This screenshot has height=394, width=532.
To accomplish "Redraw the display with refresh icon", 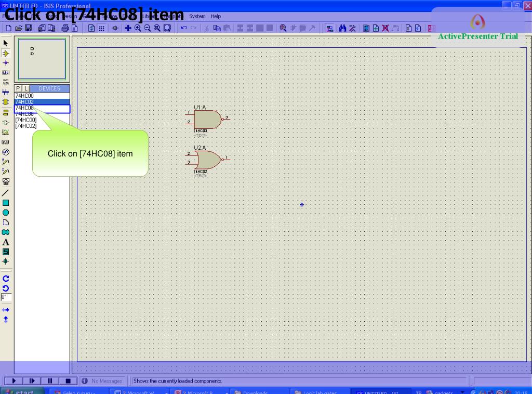I will [x=91, y=28].
